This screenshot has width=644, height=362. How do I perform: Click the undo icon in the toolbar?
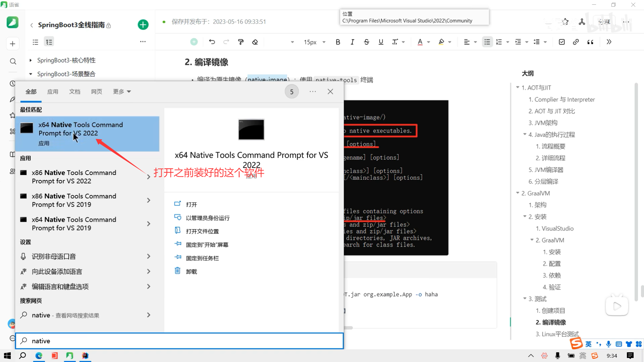pos(212,42)
